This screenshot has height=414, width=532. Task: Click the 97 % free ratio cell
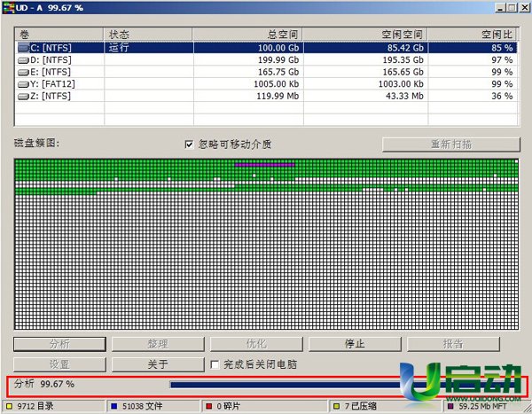tap(473, 60)
